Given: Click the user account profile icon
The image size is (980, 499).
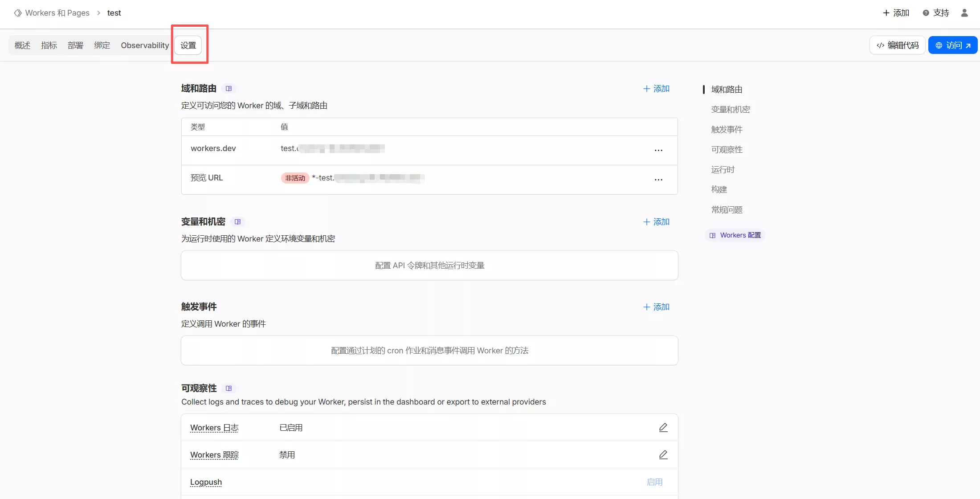Looking at the screenshot, I should tap(964, 13).
